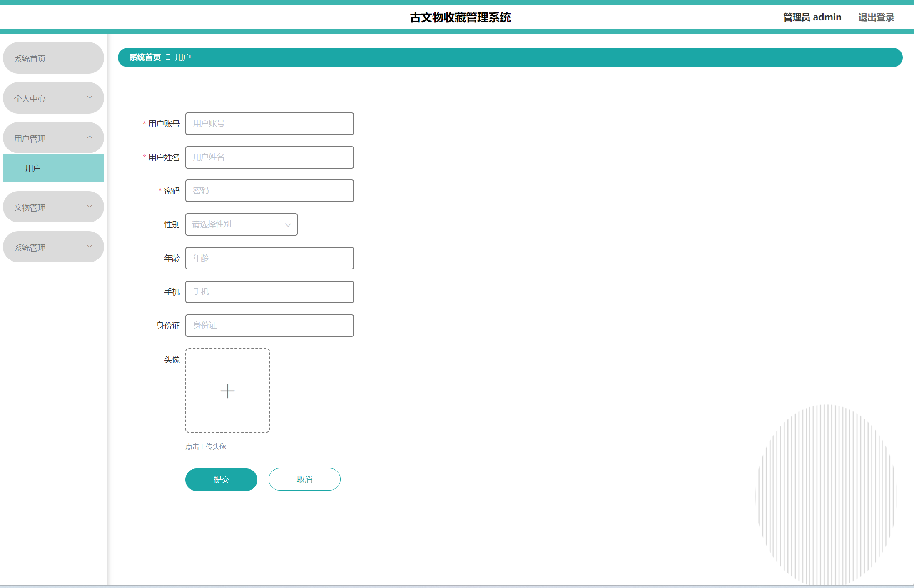Click the breadcrumb separator icon
This screenshot has width=914, height=588.
pyautogui.click(x=168, y=57)
